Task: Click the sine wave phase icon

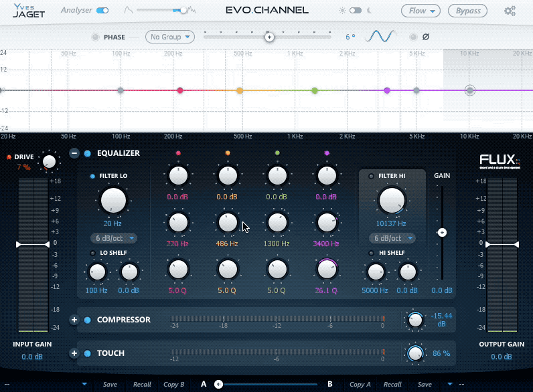Action: click(x=381, y=36)
